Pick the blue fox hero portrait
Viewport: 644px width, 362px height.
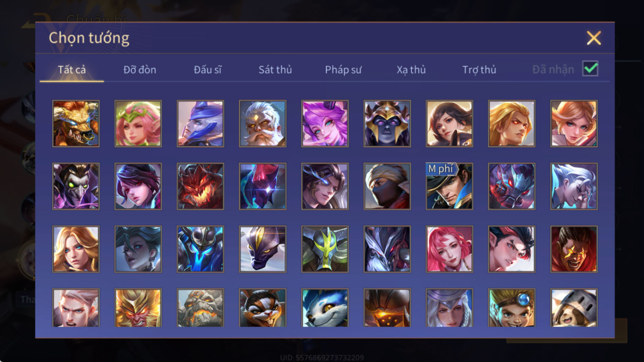325,308
